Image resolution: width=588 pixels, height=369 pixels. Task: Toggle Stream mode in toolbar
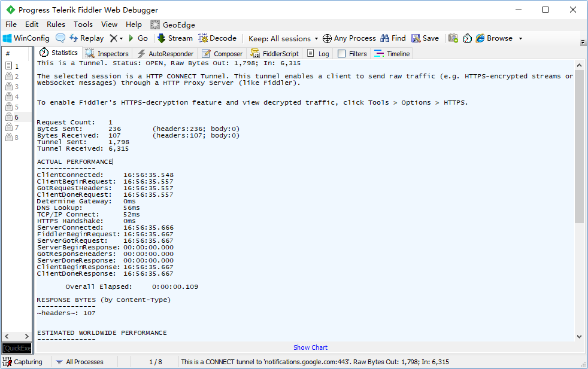pyautogui.click(x=175, y=38)
